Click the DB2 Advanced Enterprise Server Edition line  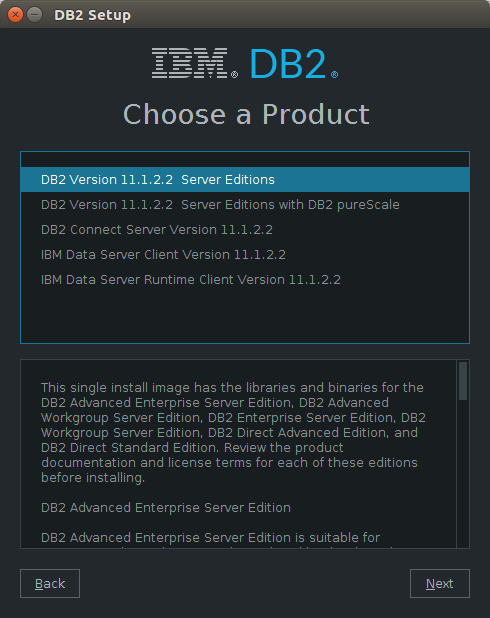coord(166,508)
